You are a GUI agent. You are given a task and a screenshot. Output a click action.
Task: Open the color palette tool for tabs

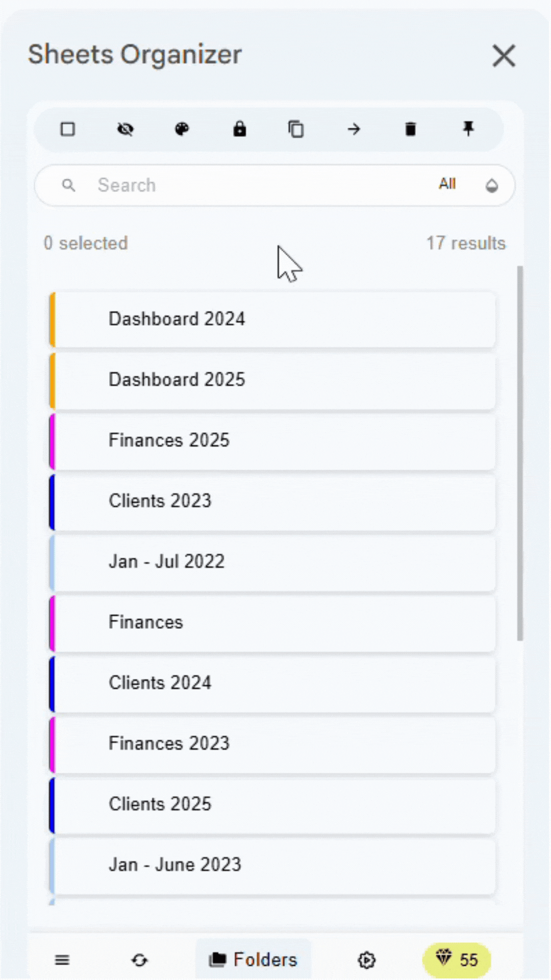182,129
